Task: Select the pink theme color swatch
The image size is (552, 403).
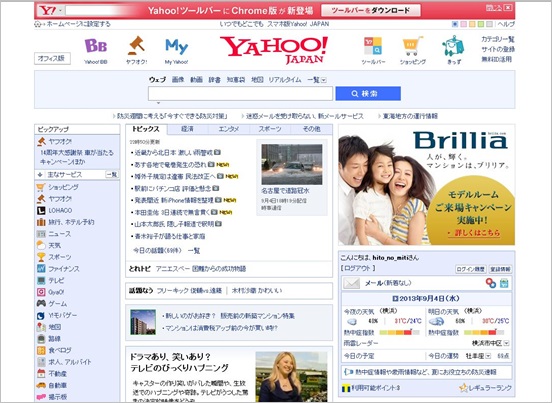Action: 464,24
